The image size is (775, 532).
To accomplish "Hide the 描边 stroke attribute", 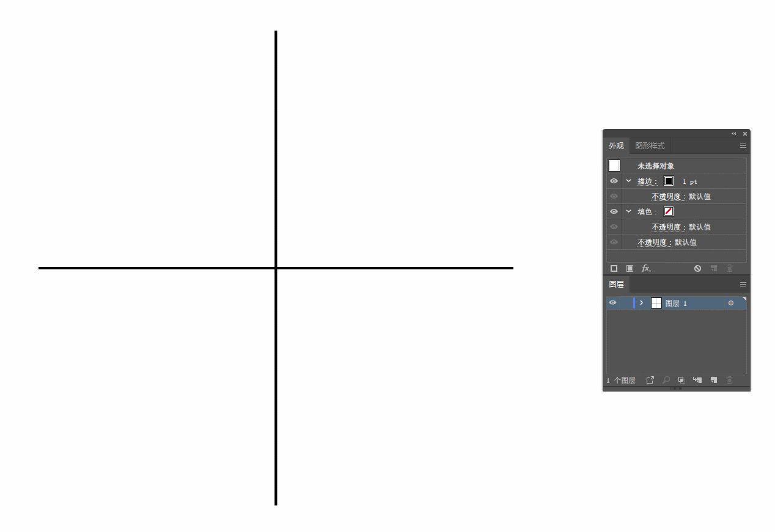I will [614, 181].
